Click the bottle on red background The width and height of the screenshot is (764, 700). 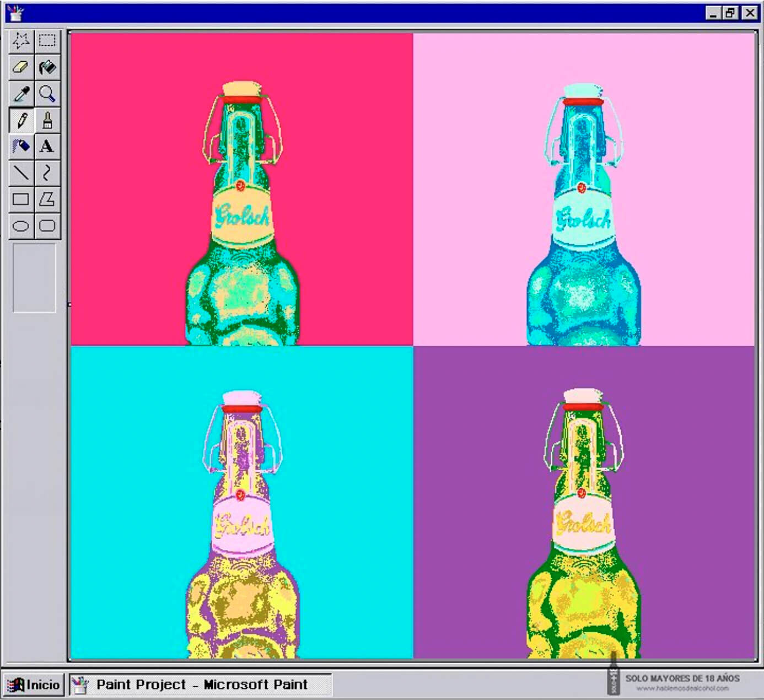241,214
